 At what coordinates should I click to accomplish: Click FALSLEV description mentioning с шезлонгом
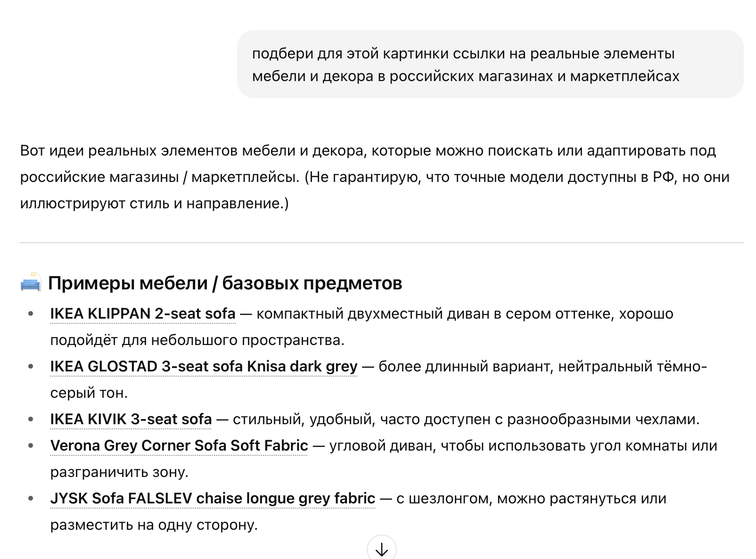click(531, 499)
